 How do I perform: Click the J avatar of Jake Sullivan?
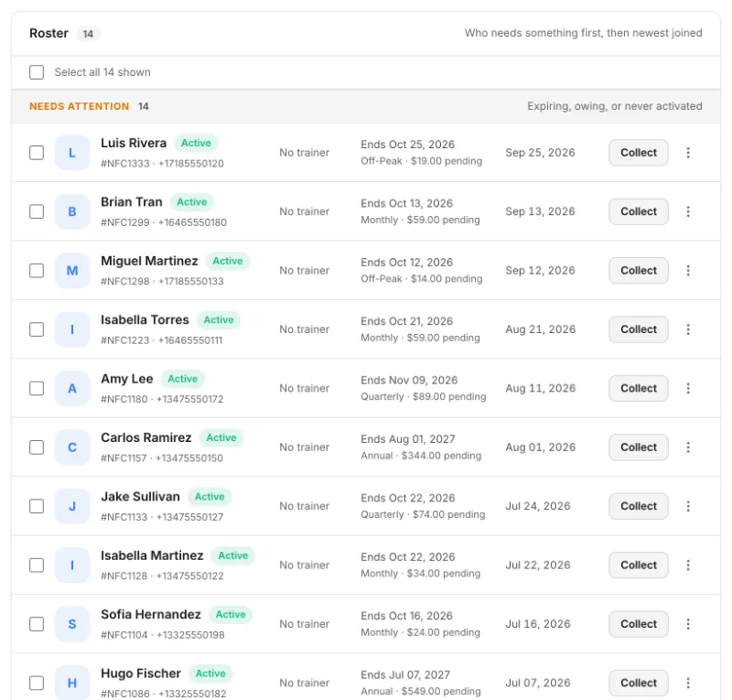tap(72, 506)
